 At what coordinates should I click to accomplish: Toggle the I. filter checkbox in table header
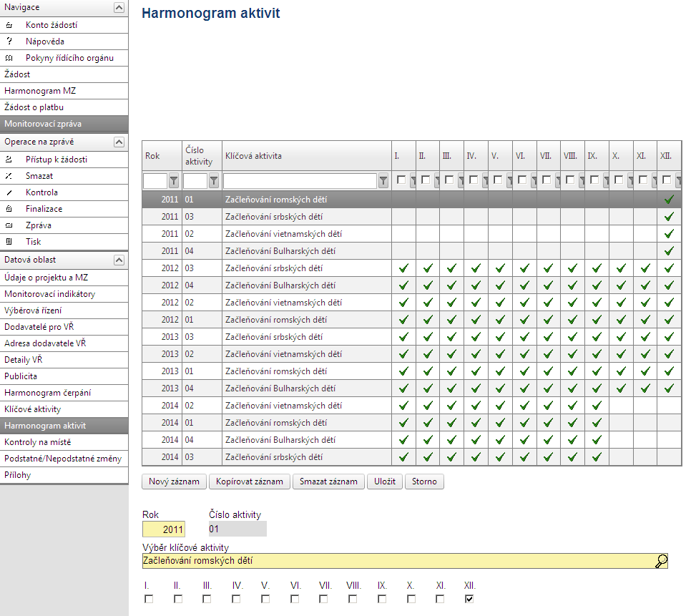tap(401, 180)
